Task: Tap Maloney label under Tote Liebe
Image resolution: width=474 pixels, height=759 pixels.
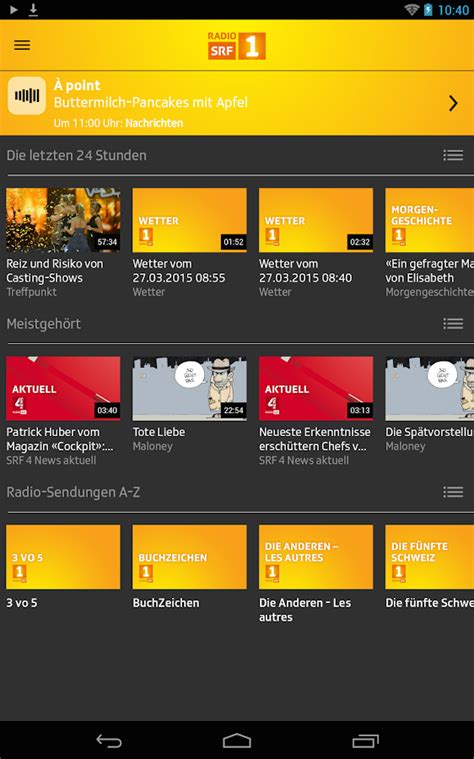Action: coord(152,446)
